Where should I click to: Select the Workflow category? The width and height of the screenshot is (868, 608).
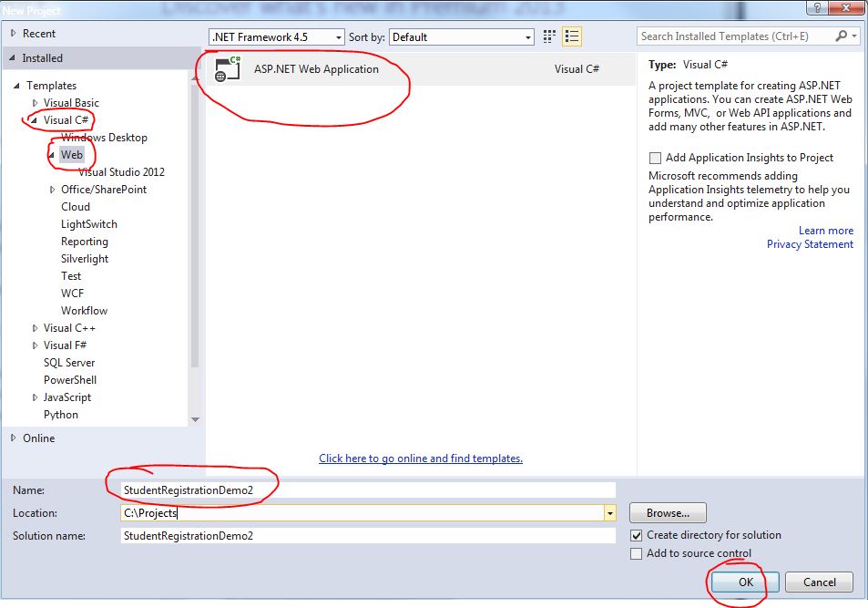point(84,310)
